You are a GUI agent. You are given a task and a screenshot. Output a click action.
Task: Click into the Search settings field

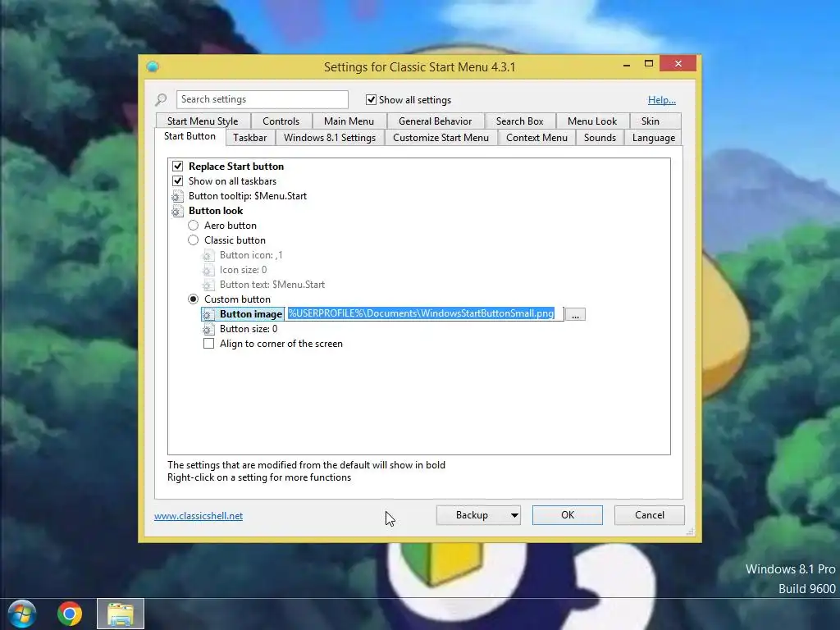click(262, 99)
